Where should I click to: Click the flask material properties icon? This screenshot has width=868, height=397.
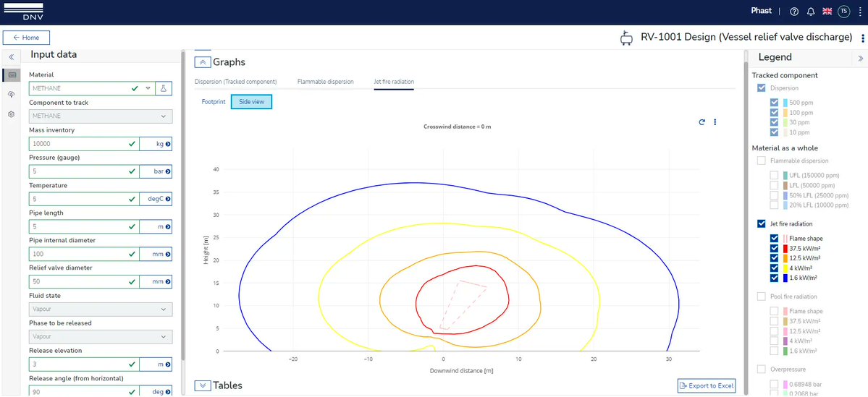[164, 88]
